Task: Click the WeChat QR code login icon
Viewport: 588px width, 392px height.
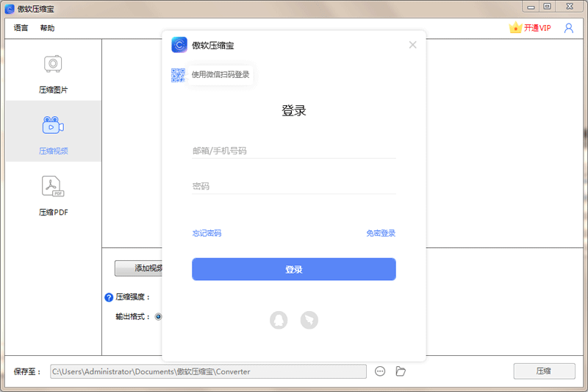Action: 178,74
